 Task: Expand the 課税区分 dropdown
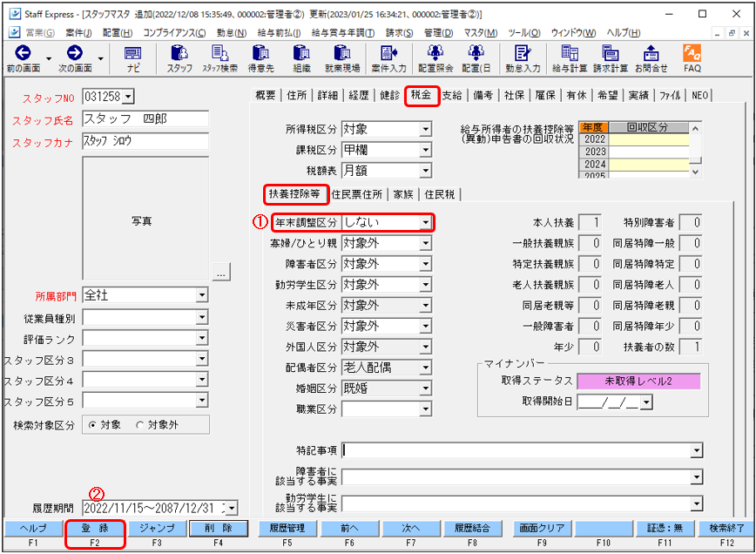[425, 150]
